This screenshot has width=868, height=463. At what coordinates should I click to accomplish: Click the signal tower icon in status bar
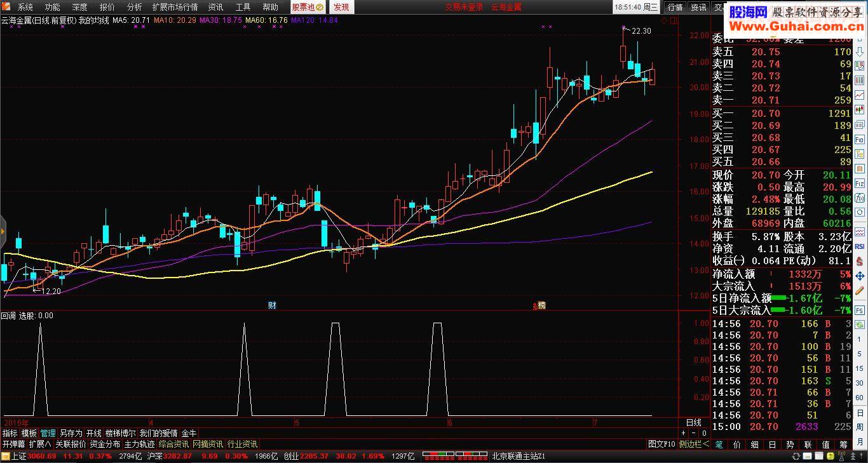[x=842, y=455]
